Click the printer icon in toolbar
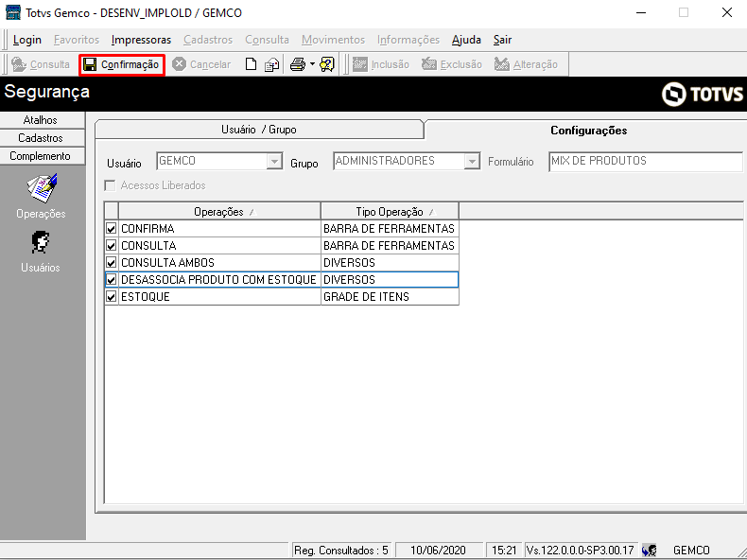 pyautogui.click(x=298, y=64)
